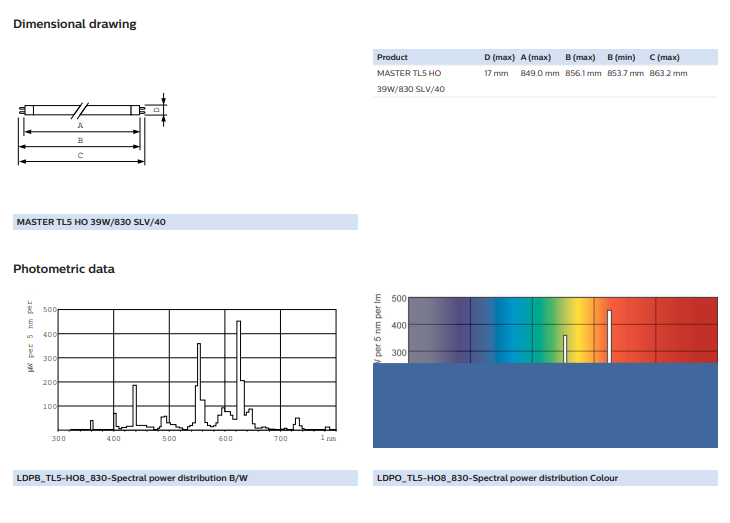Click the 'B (min)' column header
Image resolution: width=730 pixels, height=523 pixels.
pyautogui.click(x=621, y=57)
